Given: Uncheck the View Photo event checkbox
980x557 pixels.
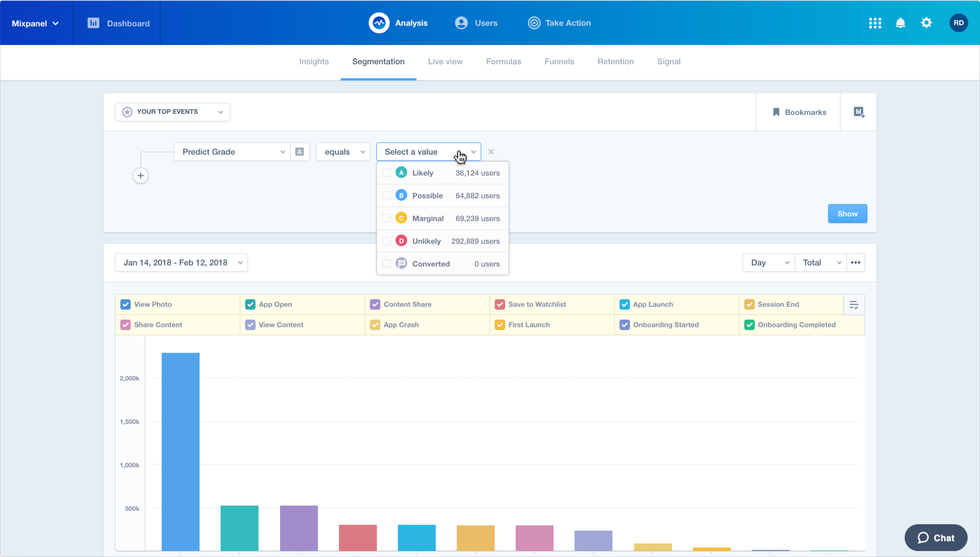Looking at the screenshot, I should point(125,304).
